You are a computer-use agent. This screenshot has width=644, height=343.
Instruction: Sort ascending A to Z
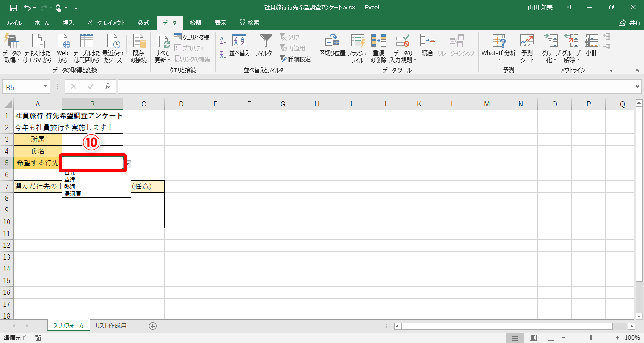tap(223, 41)
